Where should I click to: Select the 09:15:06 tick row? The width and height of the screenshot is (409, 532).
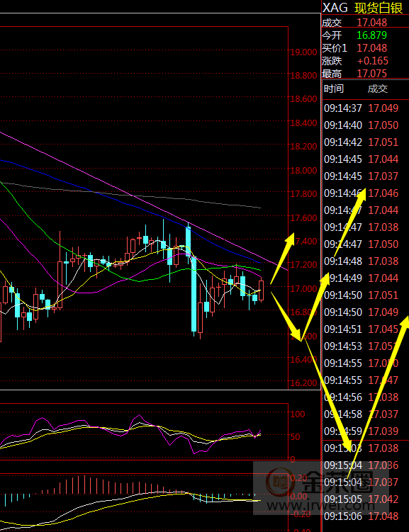[366, 516]
